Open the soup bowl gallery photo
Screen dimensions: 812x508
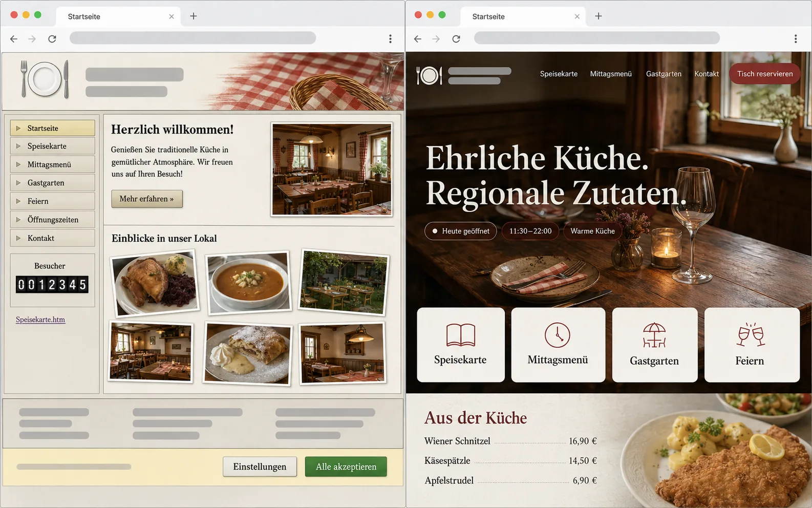[248, 282]
